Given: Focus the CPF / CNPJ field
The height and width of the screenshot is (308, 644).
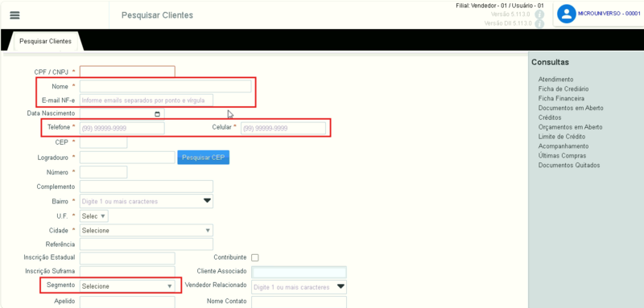Looking at the screenshot, I should [x=127, y=72].
